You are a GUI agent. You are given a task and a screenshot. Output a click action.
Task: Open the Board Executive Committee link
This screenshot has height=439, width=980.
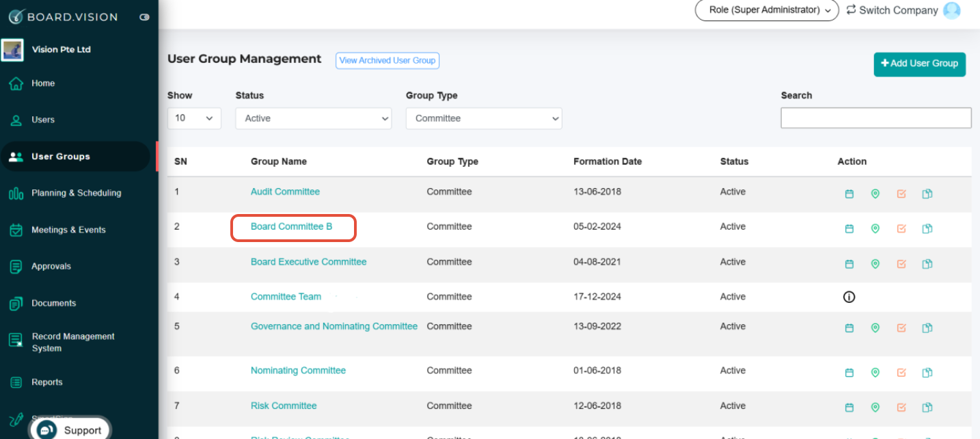[309, 262]
